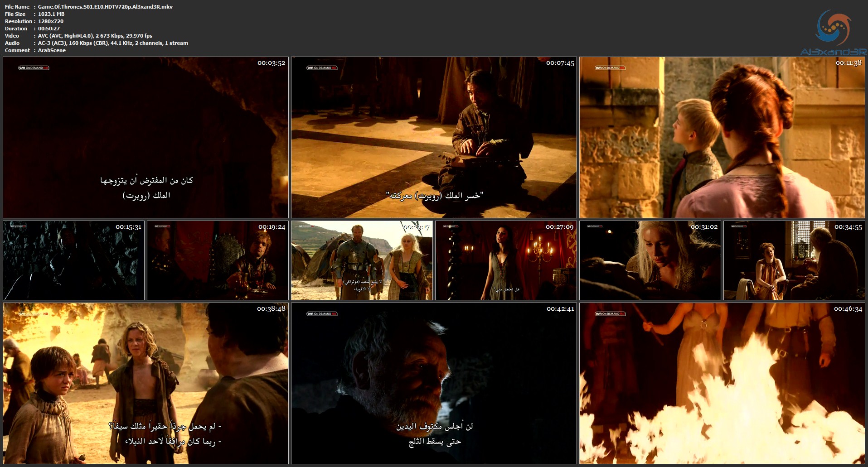Select the thumbnail timestamped 00:07:45
This screenshot has width=868, height=467.
(x=434, y=137)
